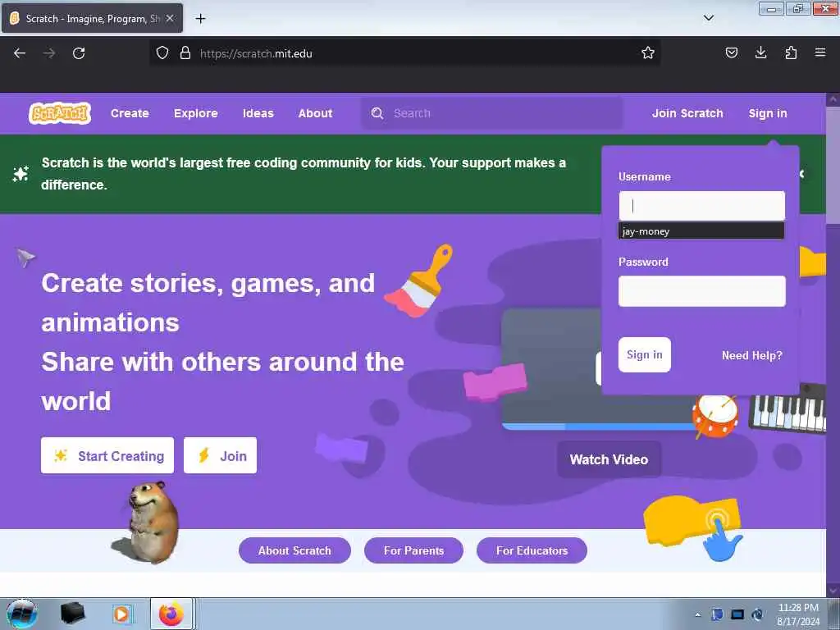Open the taskbar clock and date
The height and width of the screenshot is (630, 840).
point(798,614)
